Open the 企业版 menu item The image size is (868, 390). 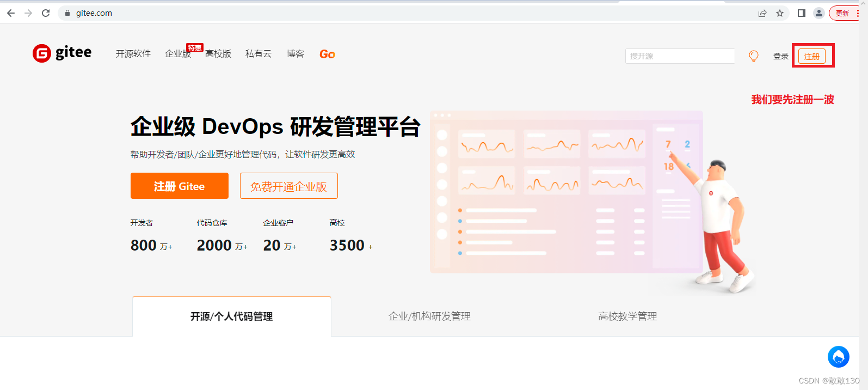[x=178, y=53]
